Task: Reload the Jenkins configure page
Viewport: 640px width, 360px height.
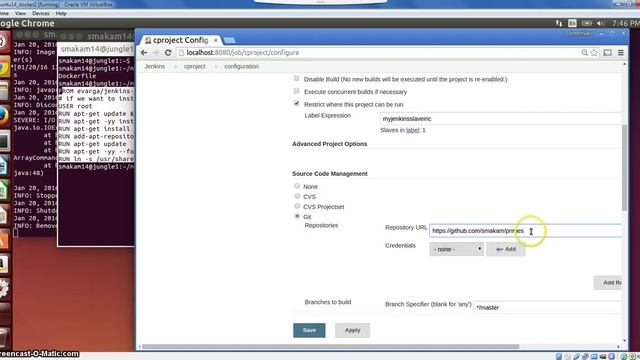Action: 168,53
